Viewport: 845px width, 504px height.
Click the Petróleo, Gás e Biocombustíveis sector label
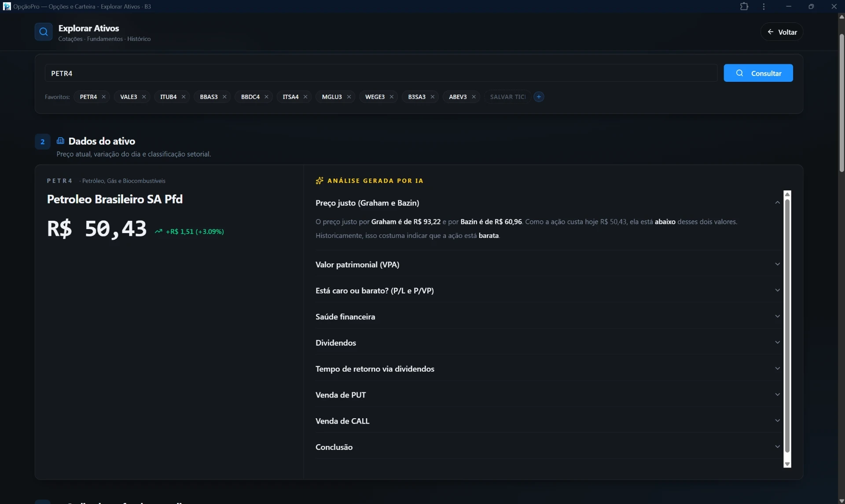click(124, 181)
